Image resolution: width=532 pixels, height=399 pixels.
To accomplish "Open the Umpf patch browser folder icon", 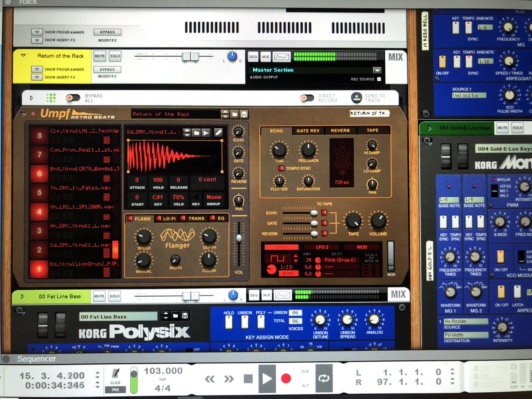I will point(235,114).
